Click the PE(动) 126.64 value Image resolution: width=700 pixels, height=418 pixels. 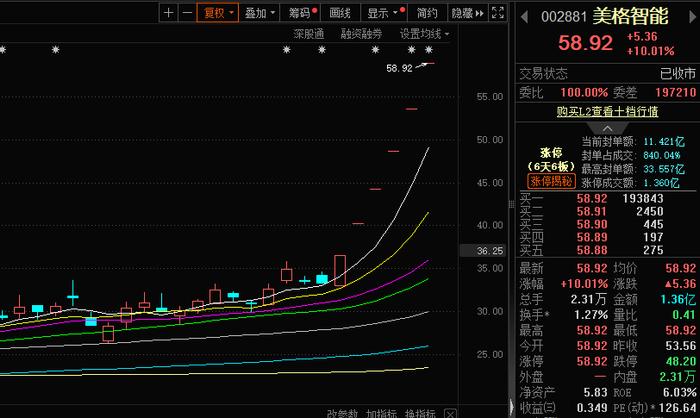[x=677, y=408]
